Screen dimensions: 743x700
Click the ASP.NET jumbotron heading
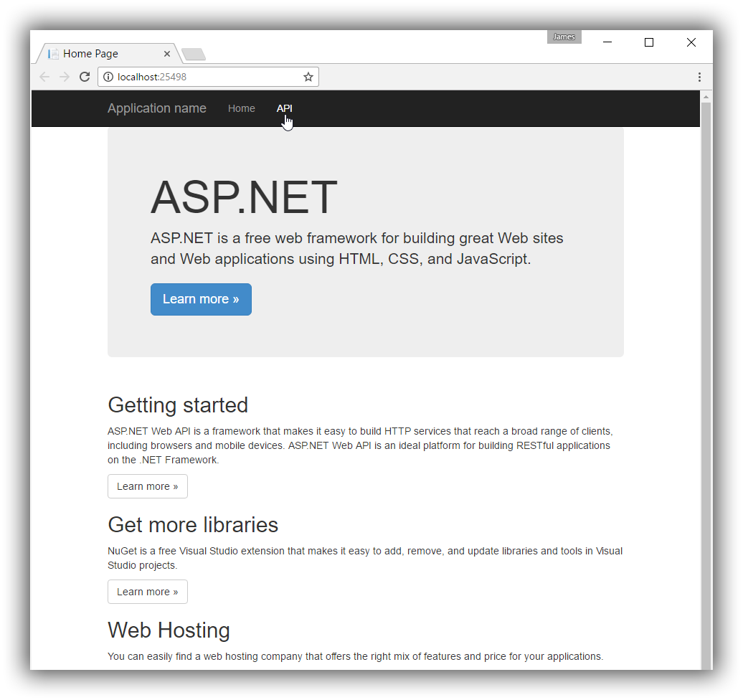244,197
